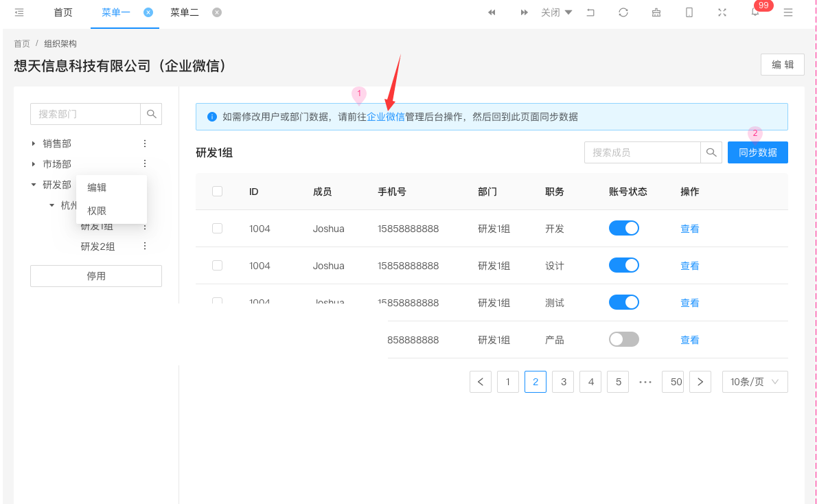The height and width of the screenshot is (504, 817).
Task: Go to page 1
Action: click(508, 382)
